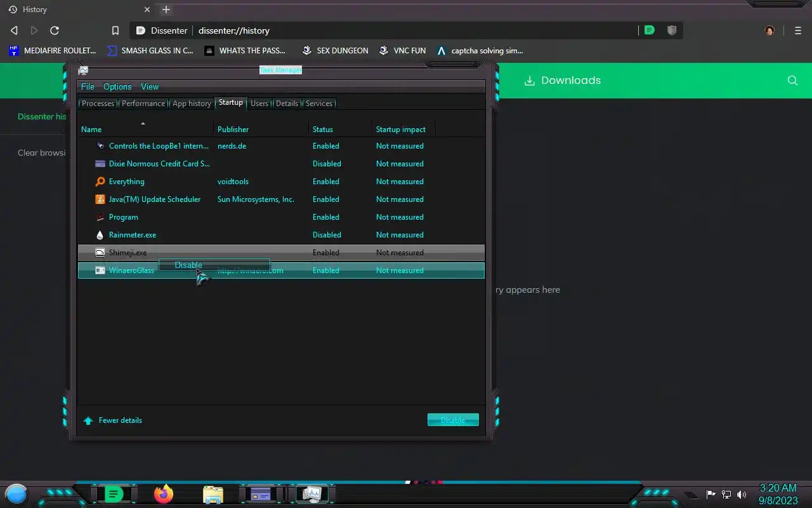Click the green Dissenter comment icon
Image resolution: width=812 pixels, height=508 pixels.
tap(649, 30)
